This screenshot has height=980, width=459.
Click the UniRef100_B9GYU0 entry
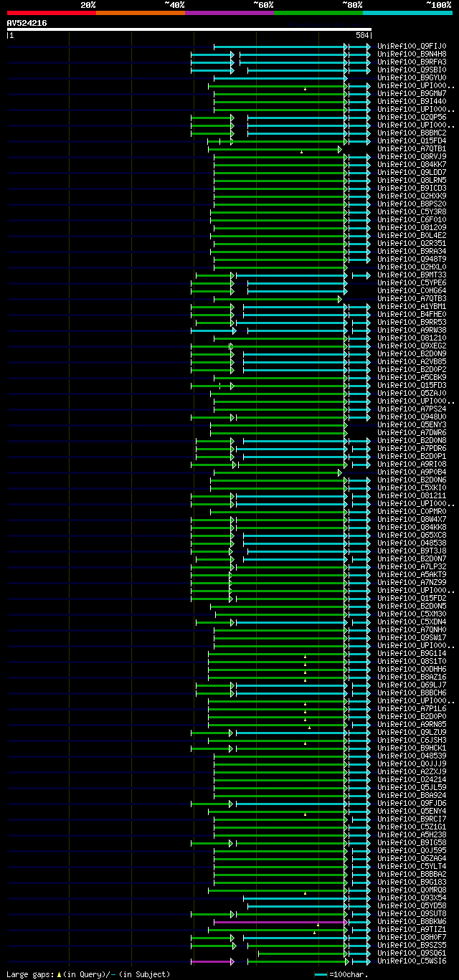(411, 77)
